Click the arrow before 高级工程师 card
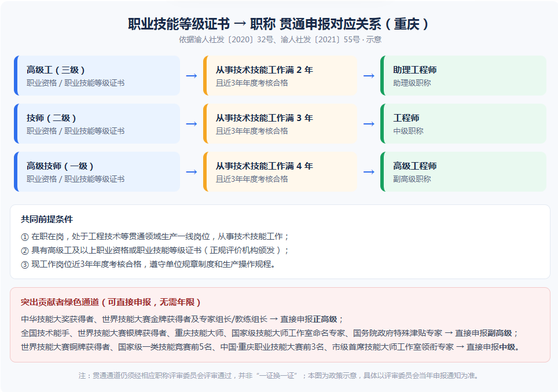 click(x=369, y=172)
